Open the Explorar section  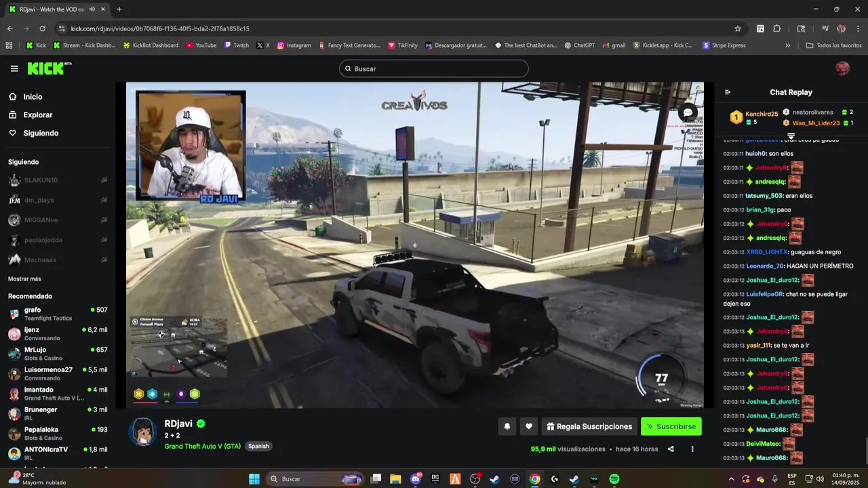[x=38, y=115]
